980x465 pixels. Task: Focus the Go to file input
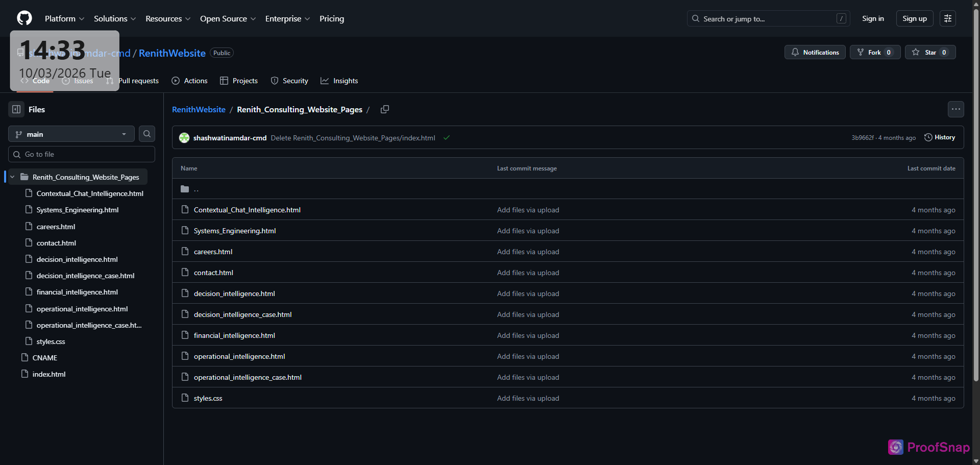pos(82,154)
